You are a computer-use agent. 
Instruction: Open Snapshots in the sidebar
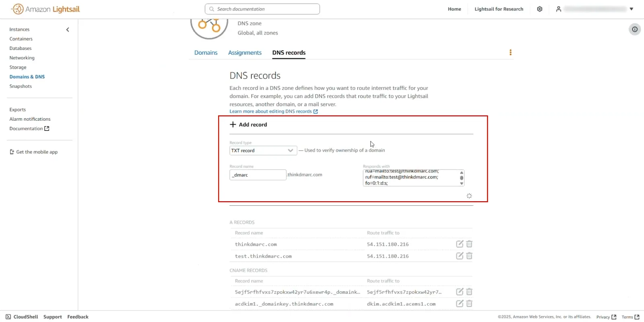(x=21, y=86)
